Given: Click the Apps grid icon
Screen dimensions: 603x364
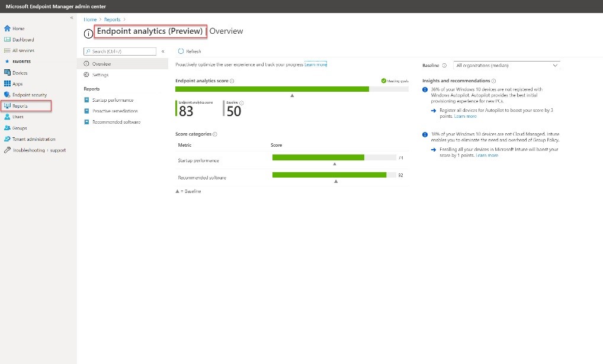Looking at the screenshot, I should [x=7, y=83].
